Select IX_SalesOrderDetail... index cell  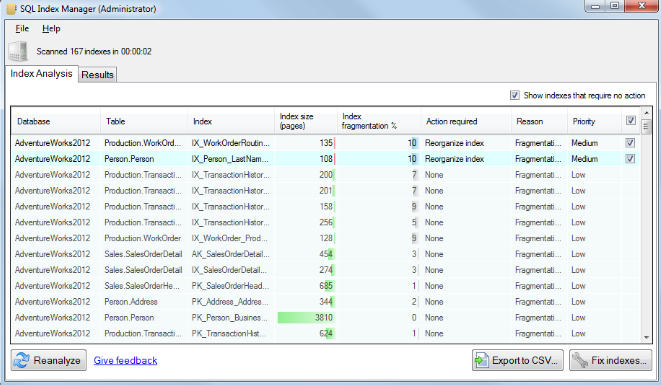pos(231,270)
